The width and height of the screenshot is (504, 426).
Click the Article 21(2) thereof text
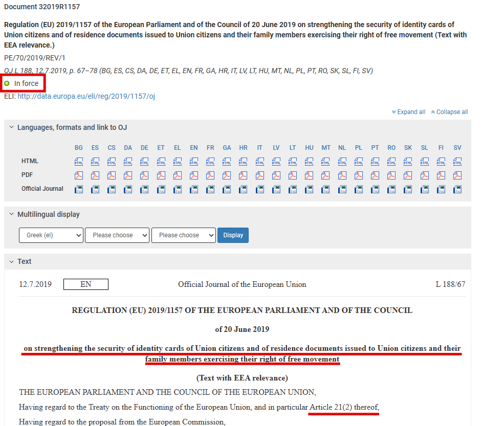(344, 408)
